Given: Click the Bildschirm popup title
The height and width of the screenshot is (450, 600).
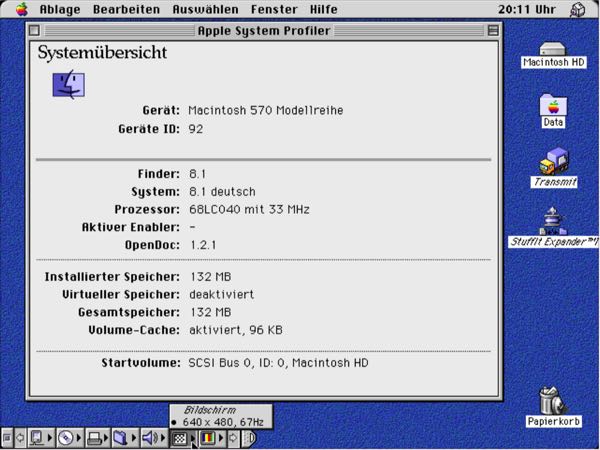Looking at the screenshot, I should (210, 410).
